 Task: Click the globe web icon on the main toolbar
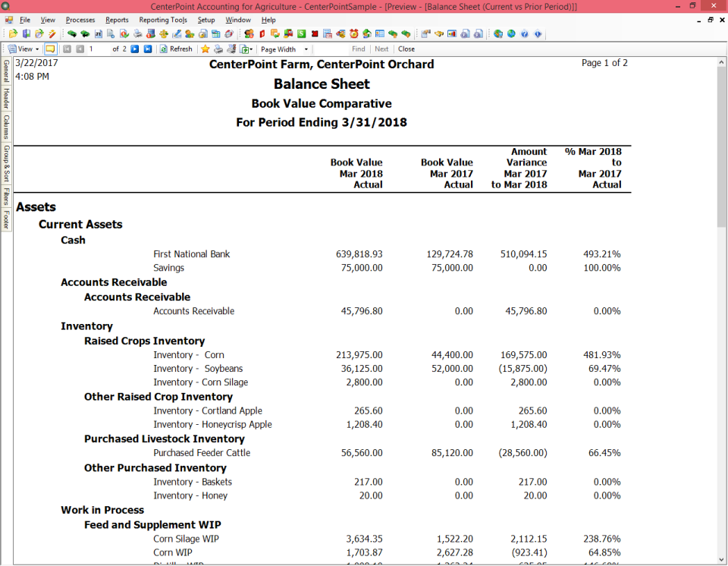[510, 33]
